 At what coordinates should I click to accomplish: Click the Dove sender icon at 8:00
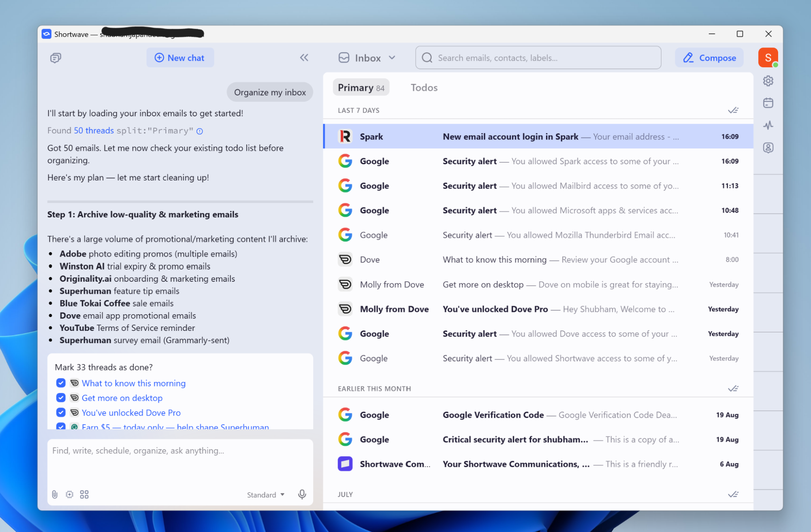345,260
